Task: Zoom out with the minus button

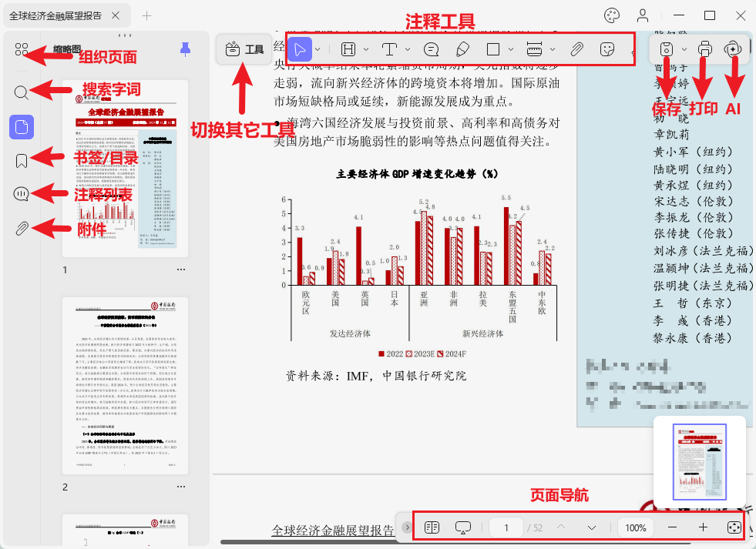Action: [672, 527]
